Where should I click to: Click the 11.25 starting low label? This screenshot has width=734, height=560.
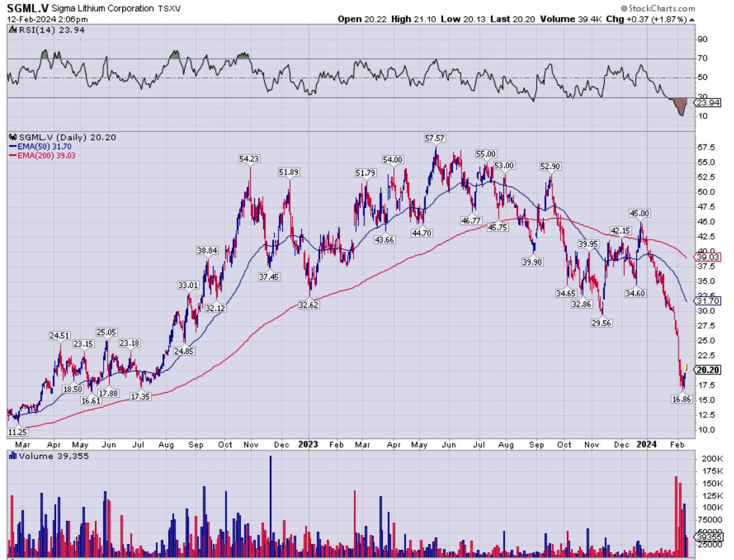pos(17,432)
